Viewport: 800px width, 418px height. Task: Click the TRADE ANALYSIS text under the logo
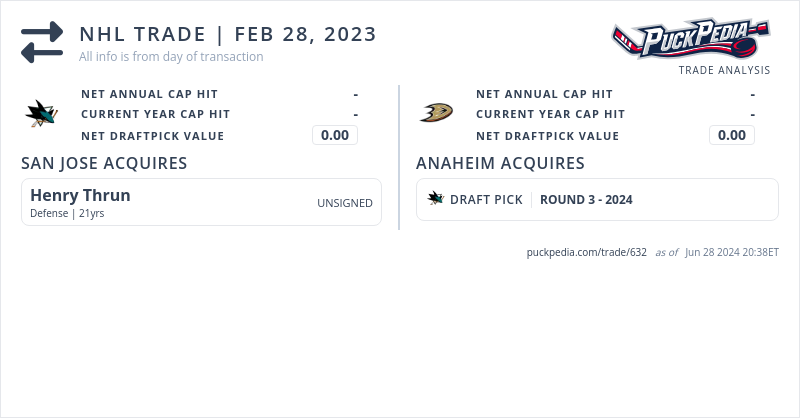click(x=724, y=70)
